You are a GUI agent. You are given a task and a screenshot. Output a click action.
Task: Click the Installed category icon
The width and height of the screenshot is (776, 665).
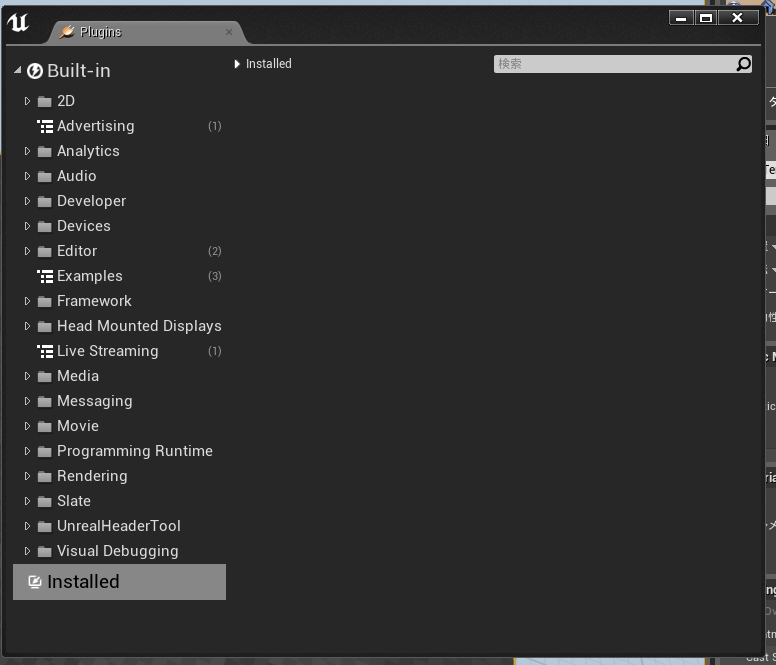(35, 582)
